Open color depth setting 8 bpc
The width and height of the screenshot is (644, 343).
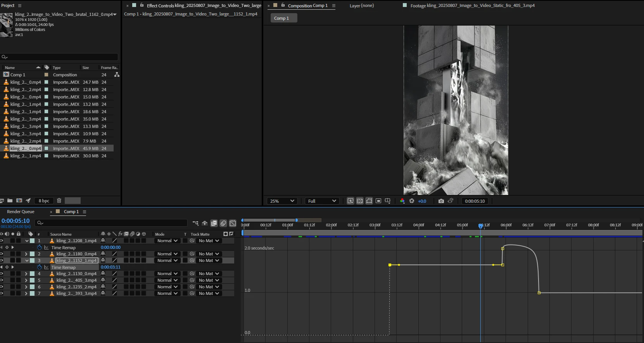pos(44,200)
